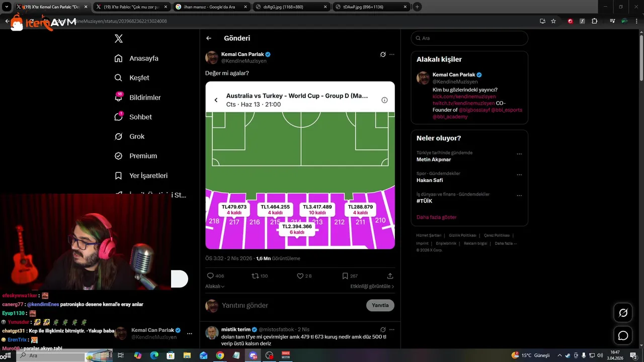Open Microsoft Edge from the taskbar
This screenshot has height=362, width=644.
pos(154,355)
